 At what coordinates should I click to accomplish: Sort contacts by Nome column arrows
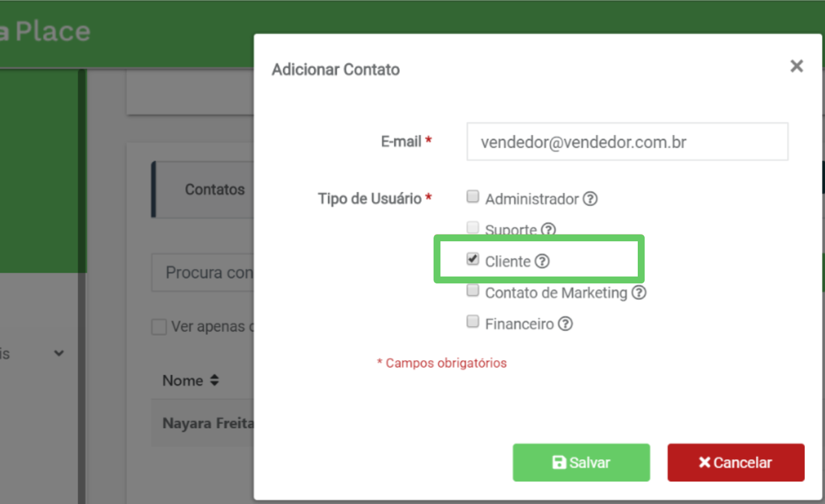[x=214, y=381]
